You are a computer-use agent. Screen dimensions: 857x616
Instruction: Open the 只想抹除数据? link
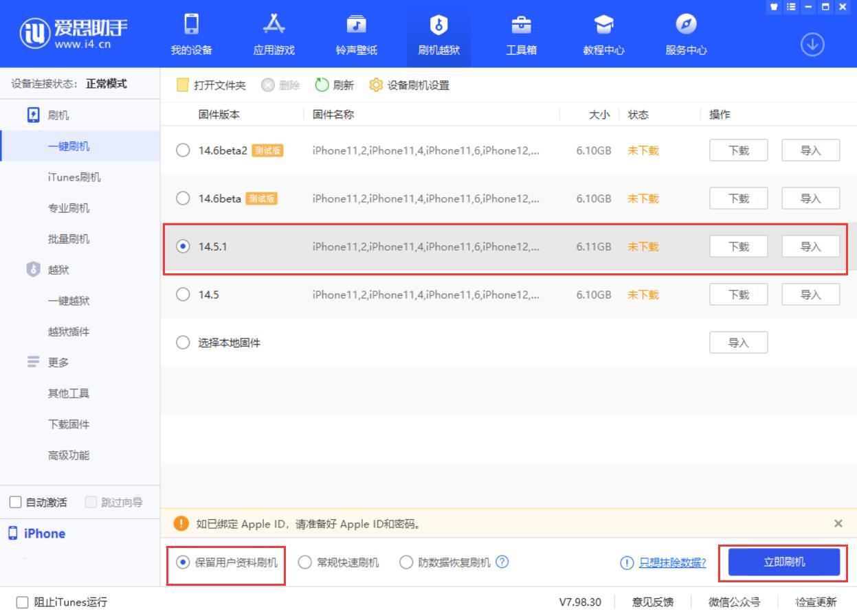[673, 562]
